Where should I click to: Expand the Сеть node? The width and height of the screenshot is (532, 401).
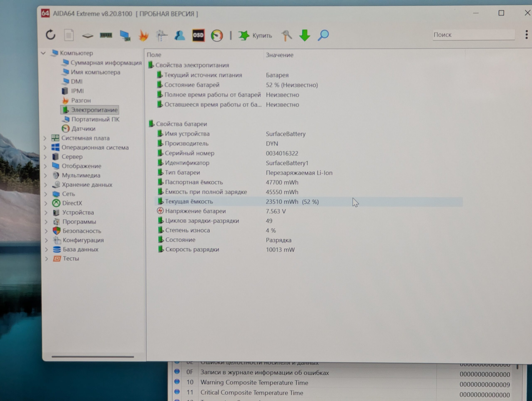(x=46, y=194)
